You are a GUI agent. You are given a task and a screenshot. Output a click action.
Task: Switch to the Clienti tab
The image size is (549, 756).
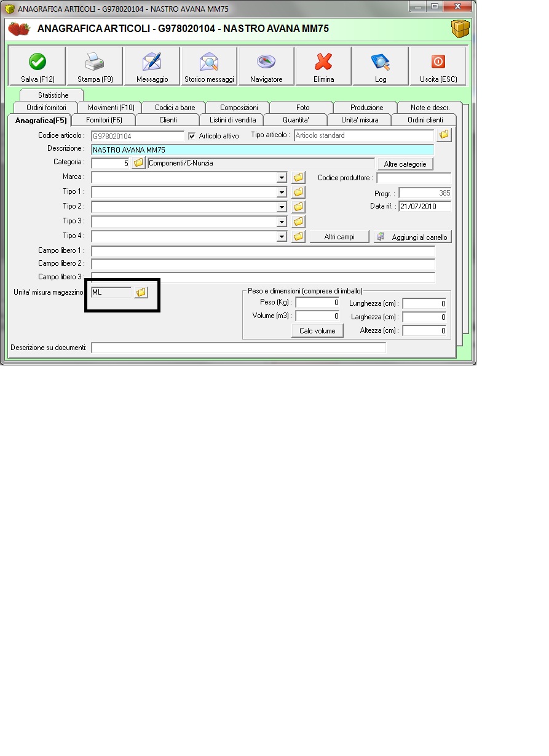click(x=168, y=120)
